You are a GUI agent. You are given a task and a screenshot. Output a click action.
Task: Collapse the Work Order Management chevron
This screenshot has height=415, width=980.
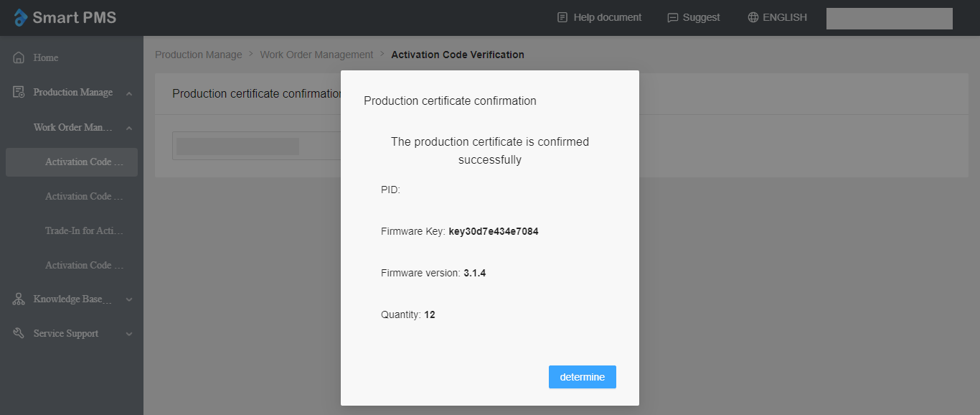(x=128, y=128)
